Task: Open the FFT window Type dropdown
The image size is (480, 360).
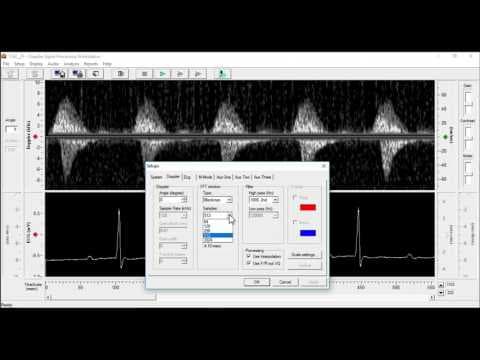Action: coord(217,200)
